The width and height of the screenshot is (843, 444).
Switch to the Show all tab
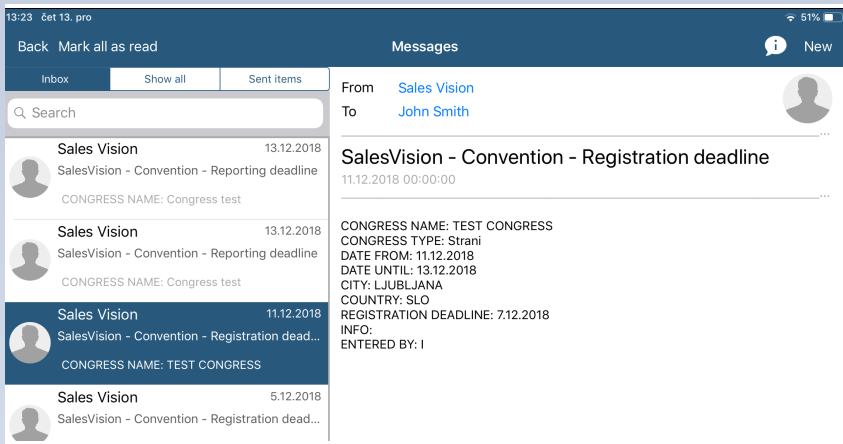[165, 79]
